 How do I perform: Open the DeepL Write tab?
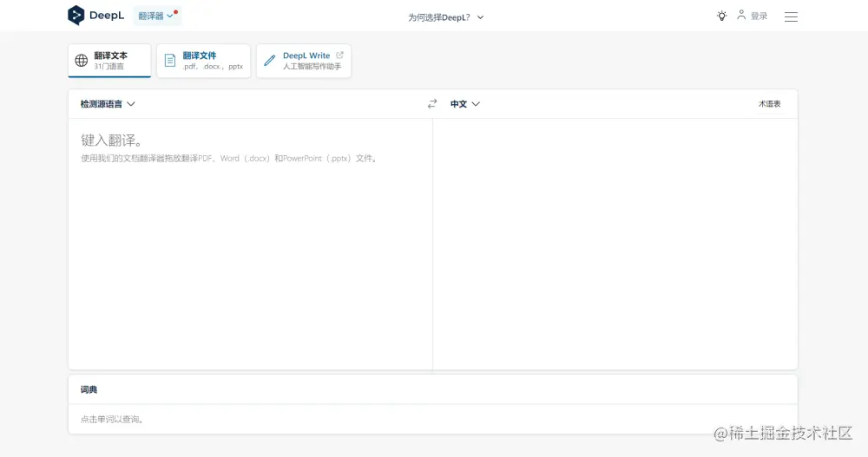[x=303, y=61]
